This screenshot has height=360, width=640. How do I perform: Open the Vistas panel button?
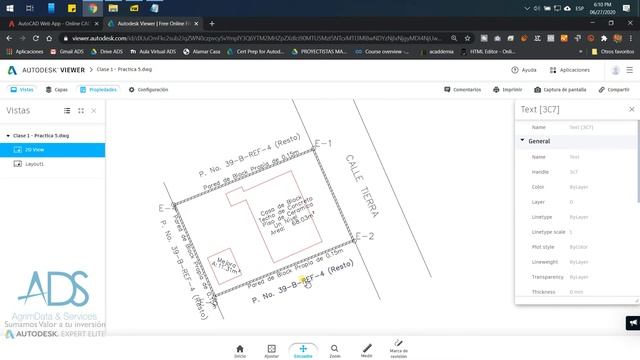click(x=22, y=89)
